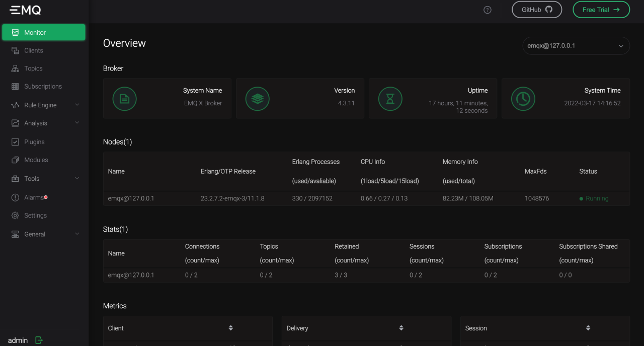The width and height of the screenshot is (644, 346).
Task: Open the Settings menu item
Action: click(44, 216)
